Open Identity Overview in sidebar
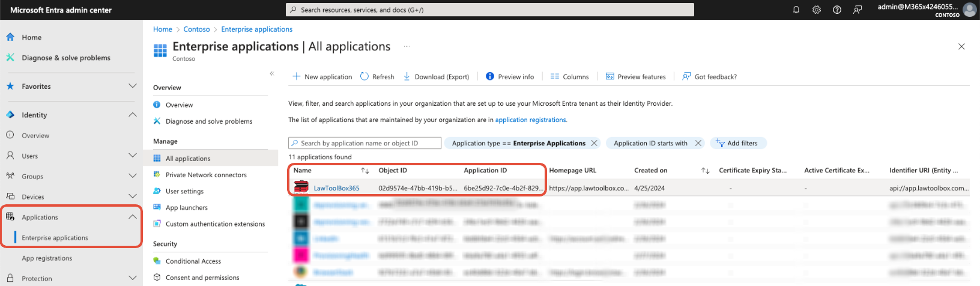 point(35,135)
